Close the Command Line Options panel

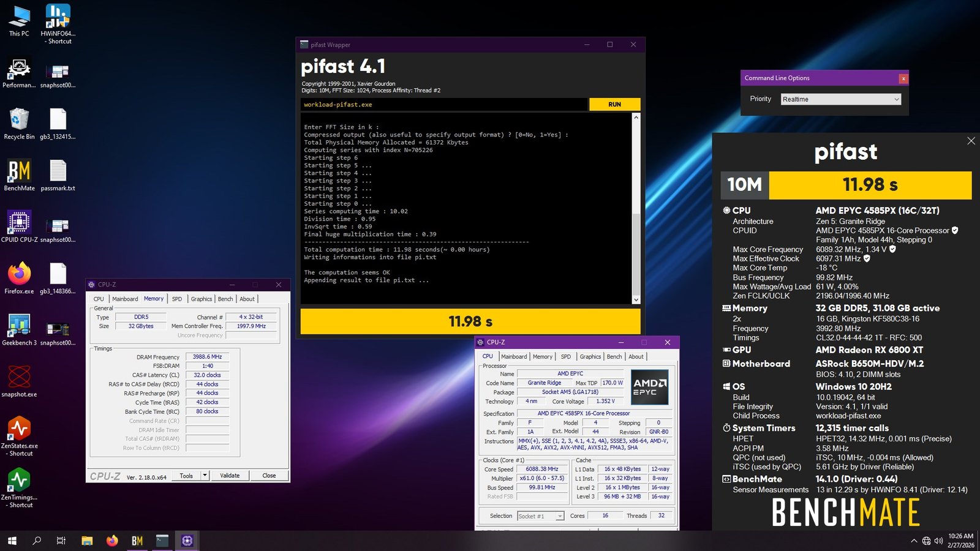click(x=903, y=78)
